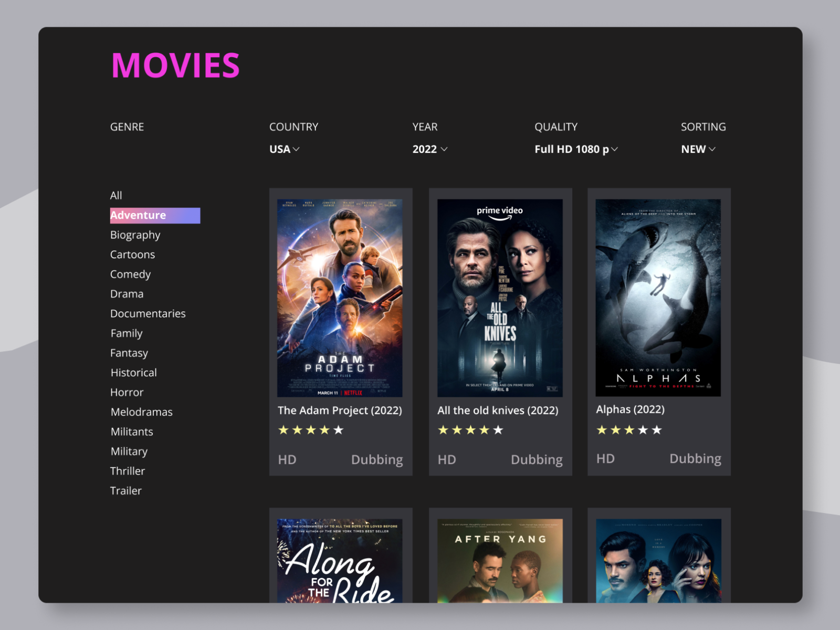This screenshot has height=630, width=840.
Task: Choose the Historical genre
Action: [x=133, y=373]
